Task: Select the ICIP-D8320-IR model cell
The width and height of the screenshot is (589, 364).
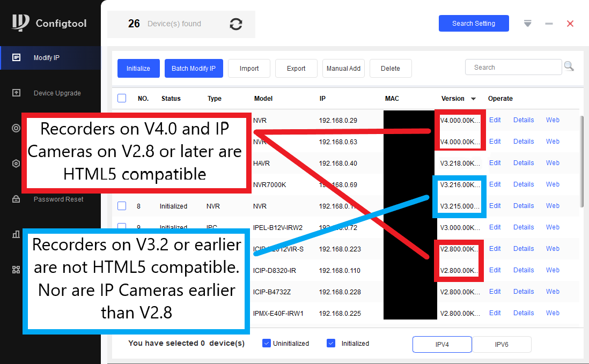Action: coord(275,271)
